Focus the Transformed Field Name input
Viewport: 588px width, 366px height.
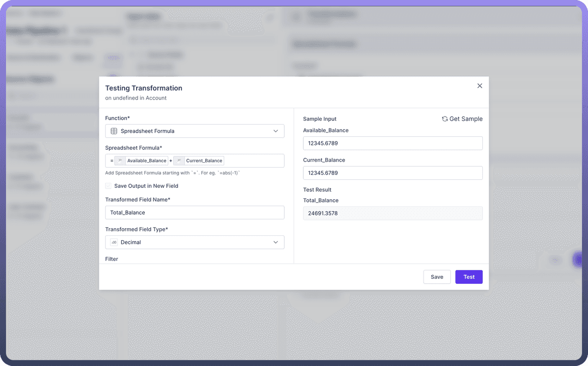point(194,212)
